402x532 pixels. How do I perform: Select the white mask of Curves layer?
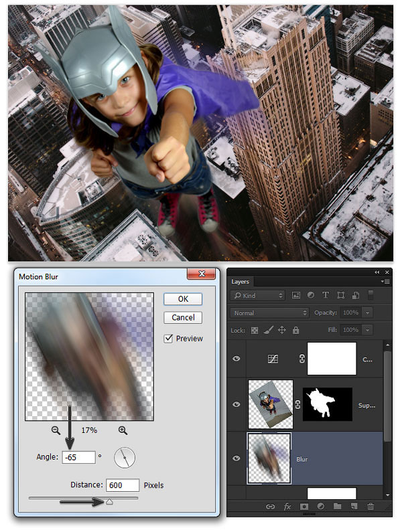coord(332,359)
